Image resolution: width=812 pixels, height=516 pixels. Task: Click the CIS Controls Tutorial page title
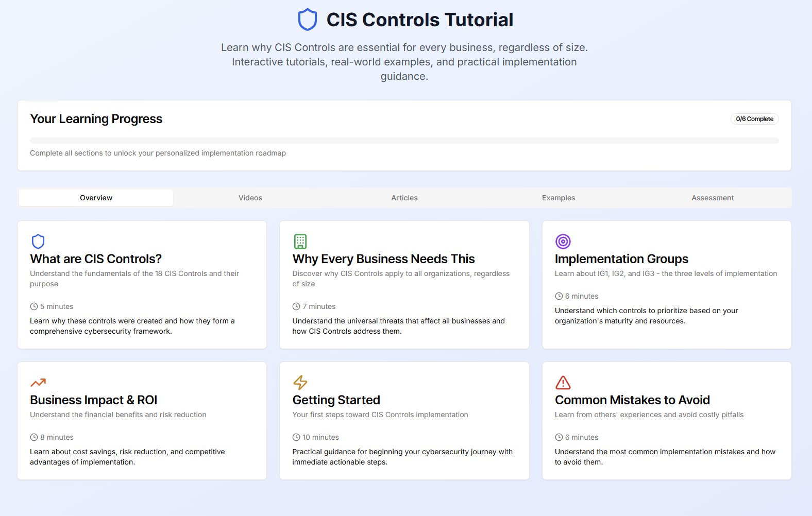coord(420,20)
